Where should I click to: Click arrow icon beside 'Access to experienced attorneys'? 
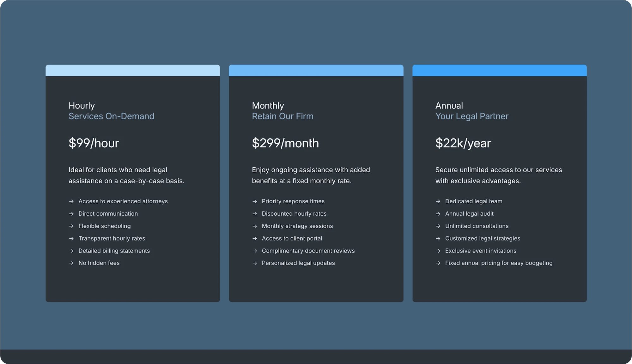(x=71, y=201)
